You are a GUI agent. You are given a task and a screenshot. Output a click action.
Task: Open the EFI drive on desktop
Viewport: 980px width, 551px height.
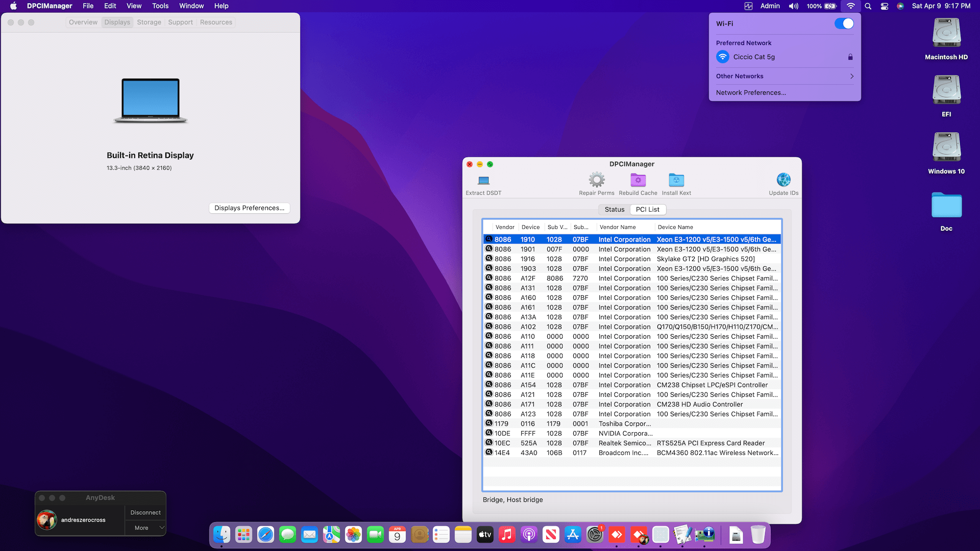[946, 91]
